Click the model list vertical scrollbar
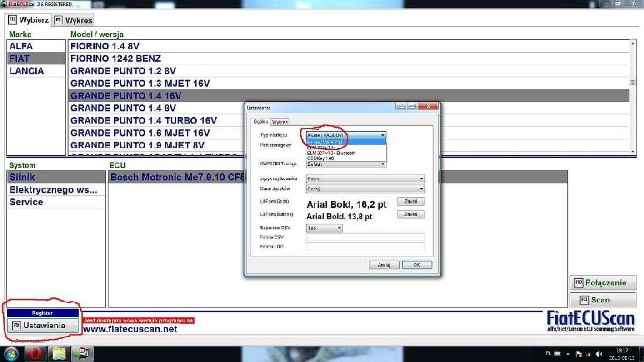644x362 pixels. [x=633, y=98]
